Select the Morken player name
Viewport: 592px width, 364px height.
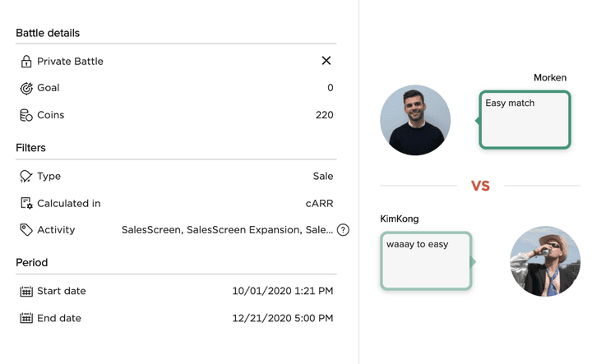tap(550, 78)
